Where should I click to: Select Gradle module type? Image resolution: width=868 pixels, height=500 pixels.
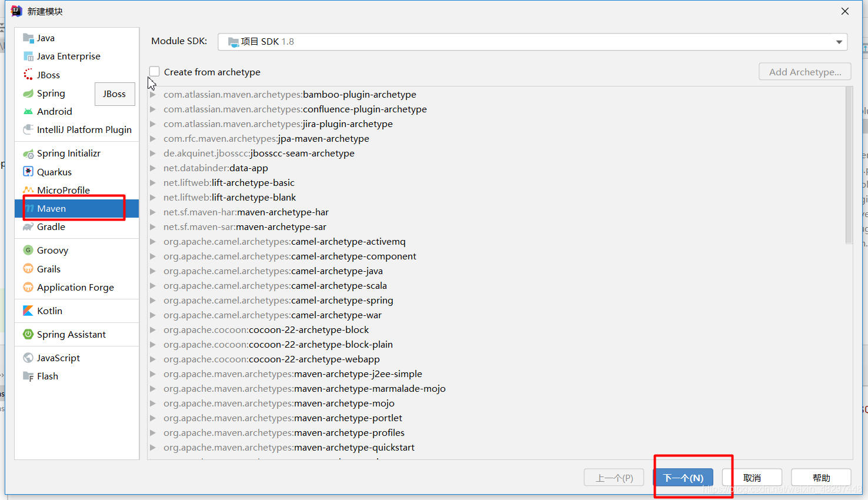[76, 227]
